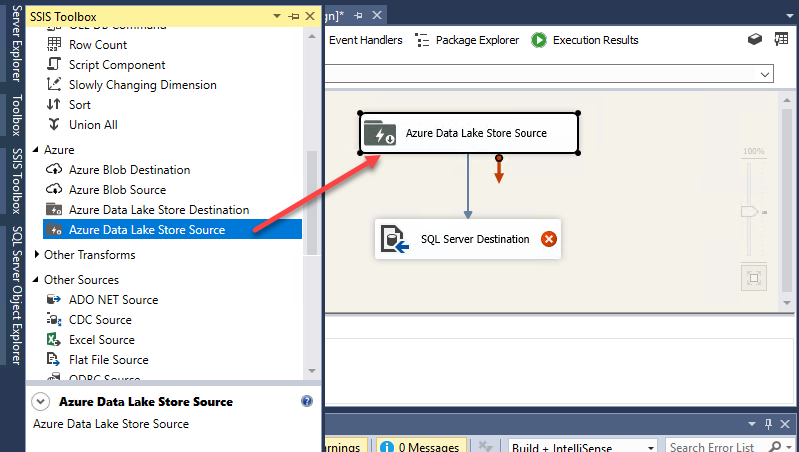The width and height of the screenshot is (799, 452).
Task: Close the SSIS Toolbox panel
Action: tap(310, 16)
